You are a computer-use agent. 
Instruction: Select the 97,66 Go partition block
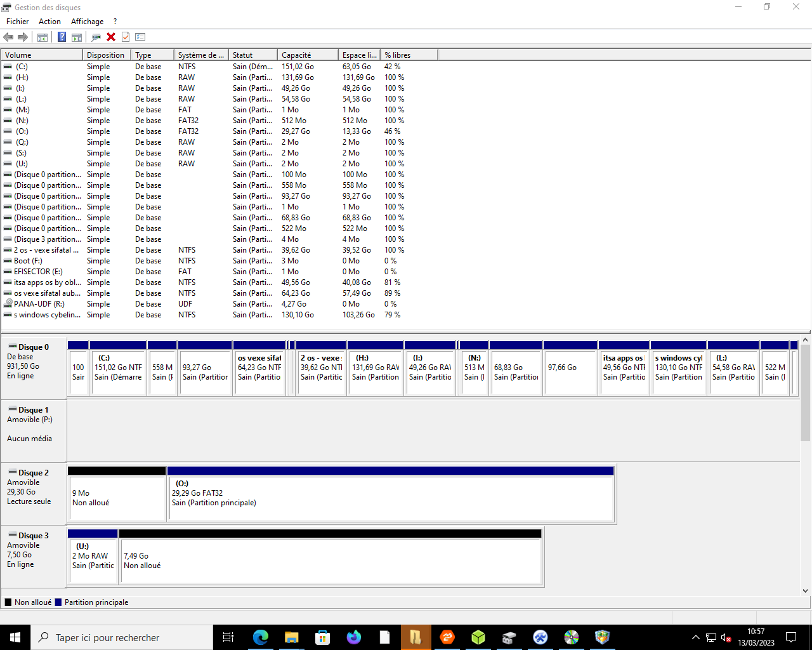[570, 368]
